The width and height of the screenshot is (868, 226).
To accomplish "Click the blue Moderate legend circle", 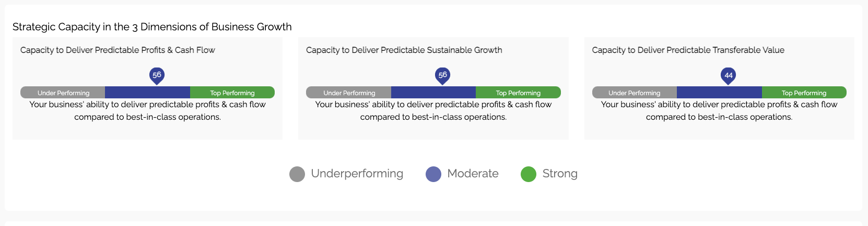I will [433, 174].
